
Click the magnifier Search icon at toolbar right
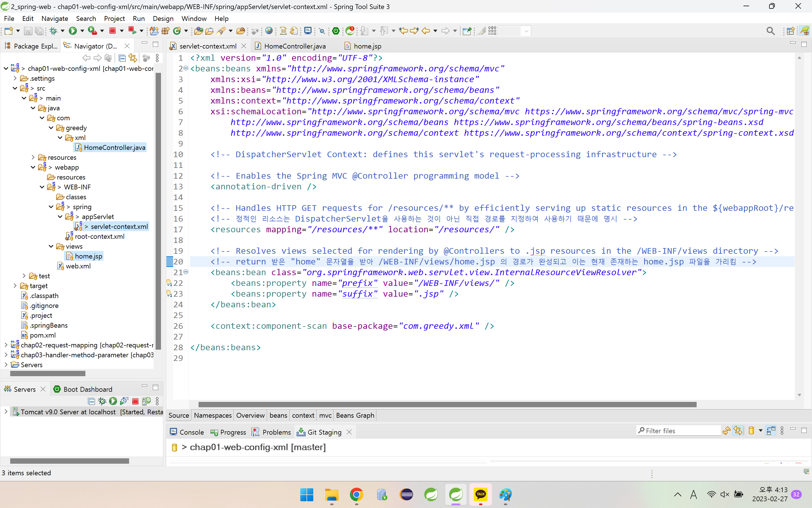[770, 31]
